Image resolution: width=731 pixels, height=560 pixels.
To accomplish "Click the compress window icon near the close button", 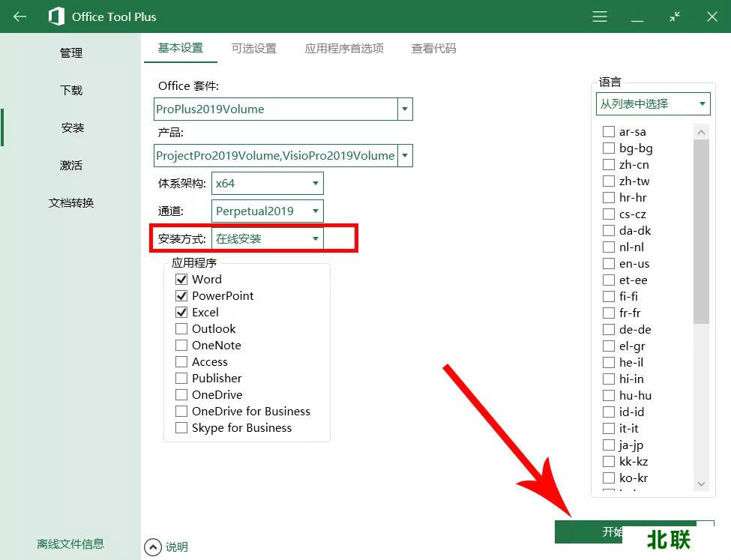I will pos(673,16).
